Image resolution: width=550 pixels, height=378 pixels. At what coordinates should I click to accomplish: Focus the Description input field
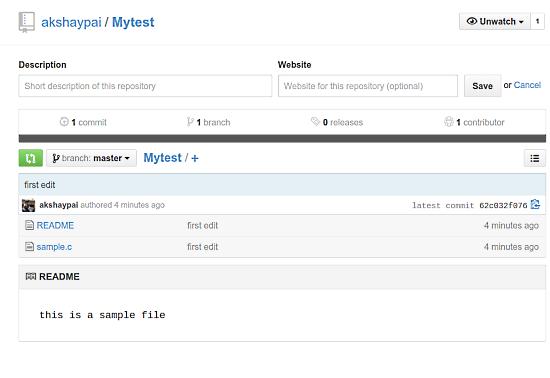coord(145,86)
